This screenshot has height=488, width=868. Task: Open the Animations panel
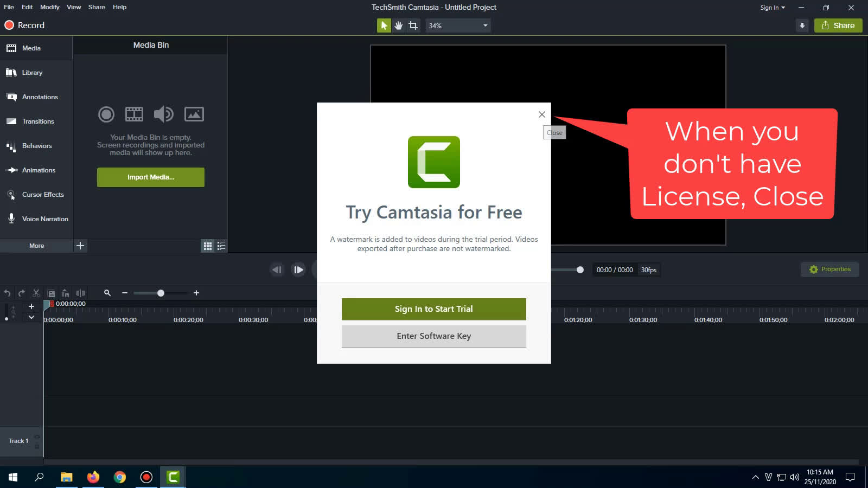[x=36, y=170]
